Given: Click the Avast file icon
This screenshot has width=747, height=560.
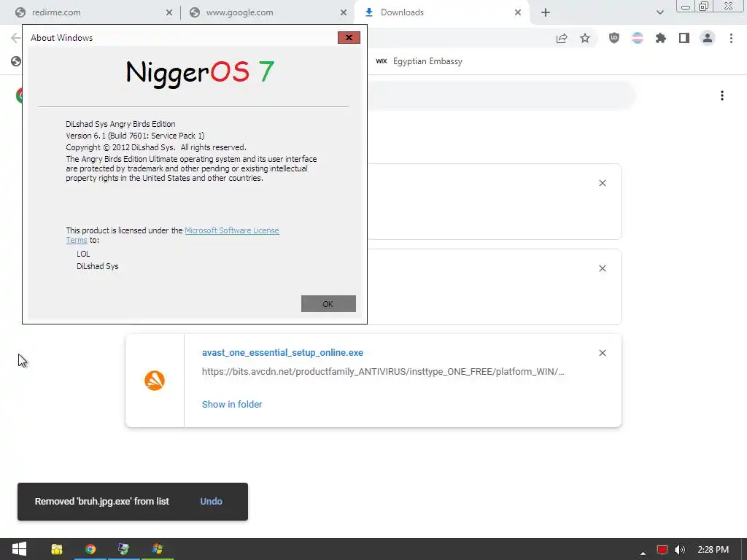Looking at the screenshot, I should [x=155, y=381].
